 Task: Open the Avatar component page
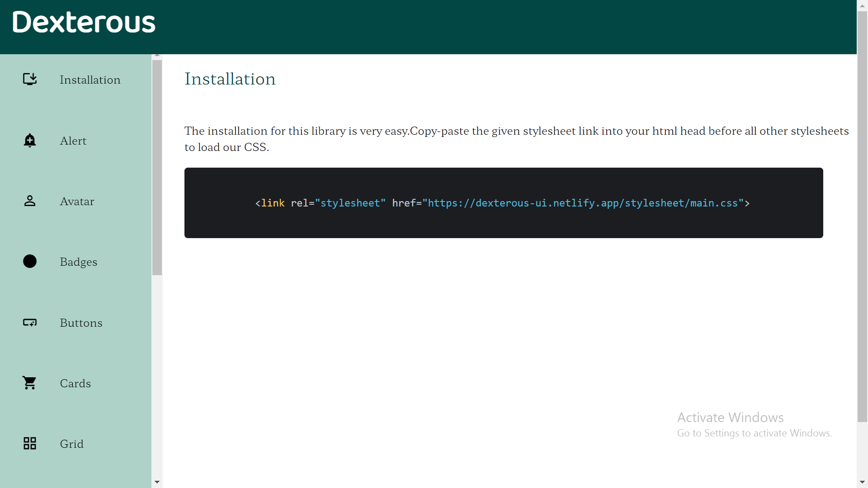pos(76,201)
